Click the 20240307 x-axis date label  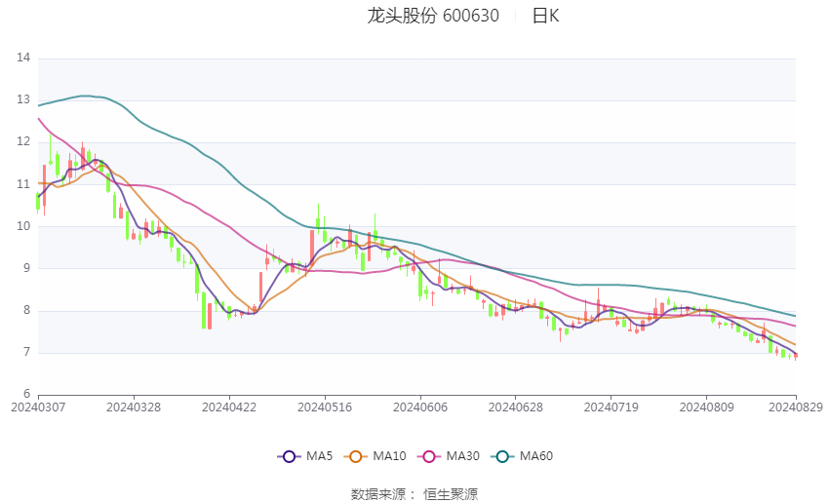click(38, 407)
